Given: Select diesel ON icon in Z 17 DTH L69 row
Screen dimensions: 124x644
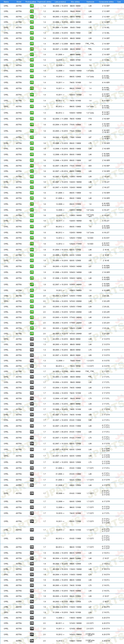Looking at the screenshot, I should click(x=32, y=415).
